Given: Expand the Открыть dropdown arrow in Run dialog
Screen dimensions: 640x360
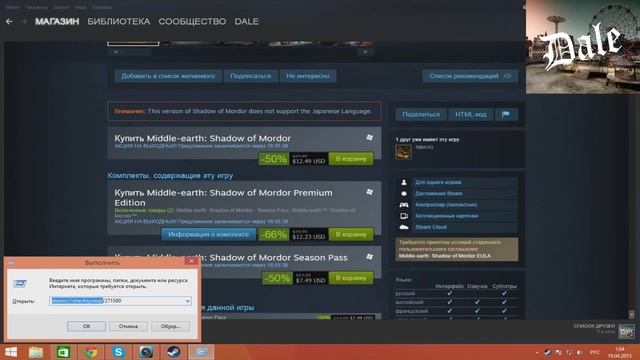Looking at the screenshot, I should click(x=188, y=301).
